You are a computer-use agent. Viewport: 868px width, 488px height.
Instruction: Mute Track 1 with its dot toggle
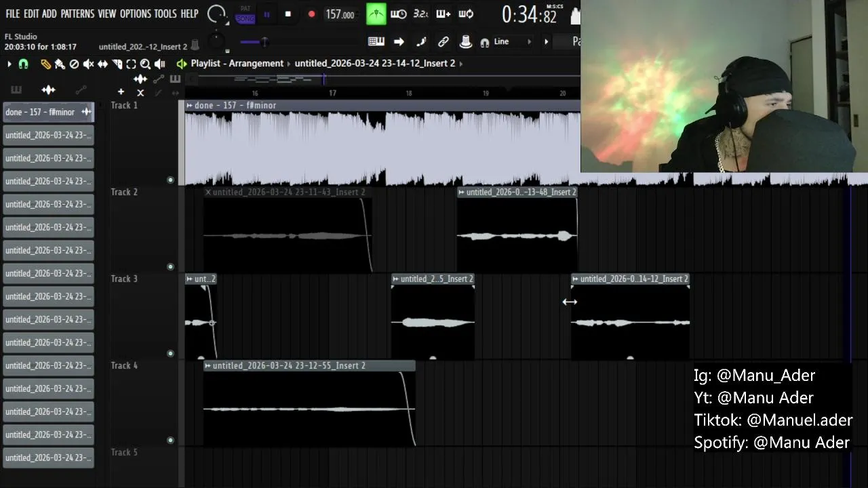(x=170, y=180)
